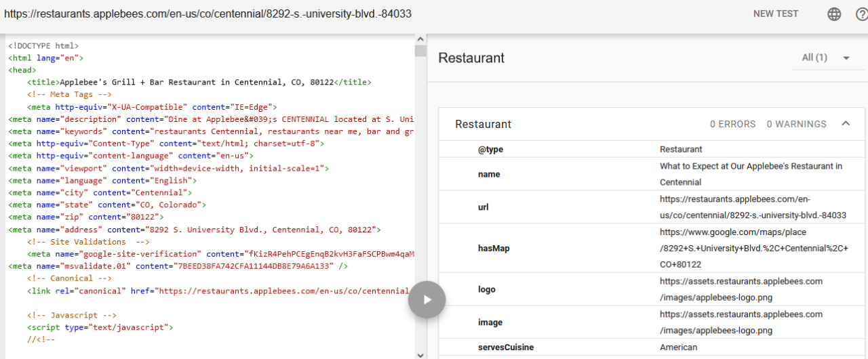Open the globe language selector icon

(834, 14)
